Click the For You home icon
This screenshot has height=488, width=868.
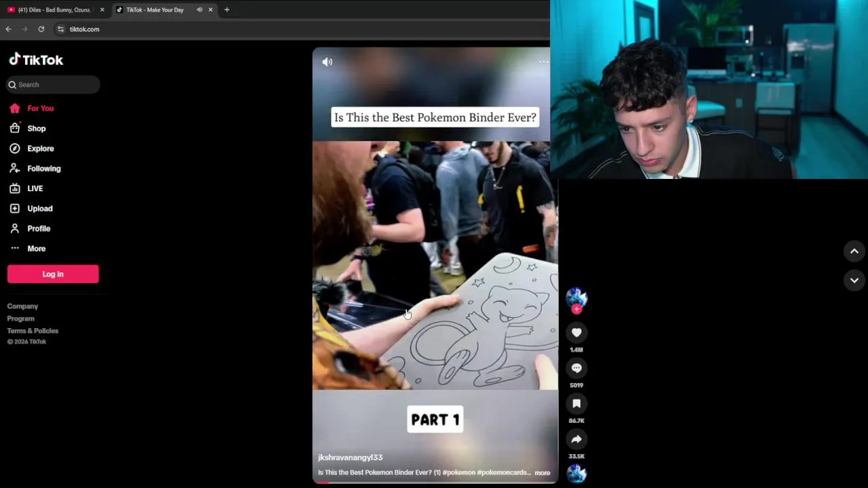point(15,108)
